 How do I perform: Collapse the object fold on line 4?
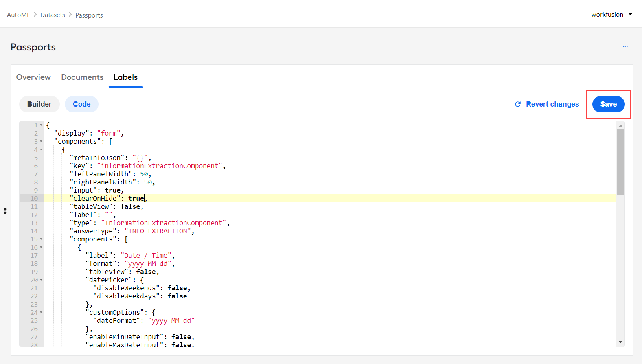coord(41,149)
